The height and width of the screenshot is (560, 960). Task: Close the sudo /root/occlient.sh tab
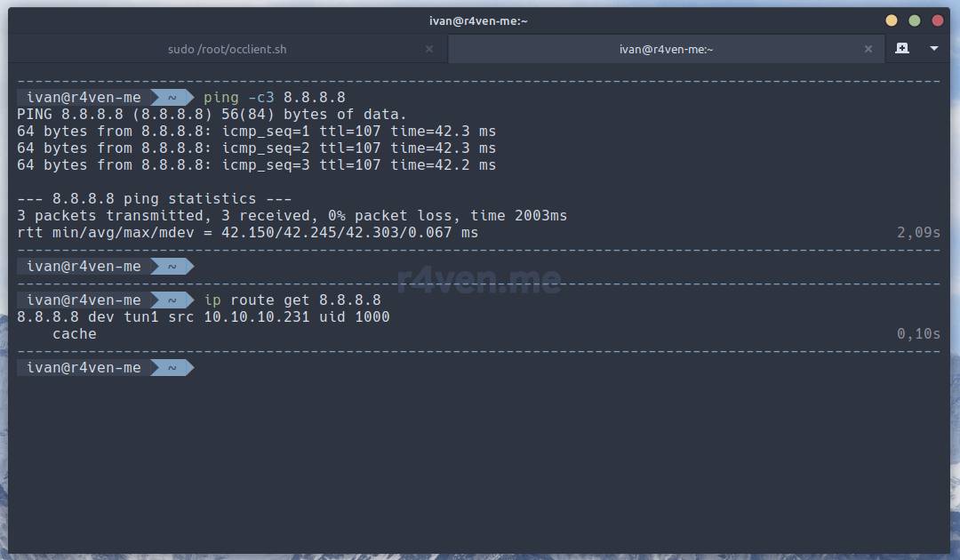[429, 49]
